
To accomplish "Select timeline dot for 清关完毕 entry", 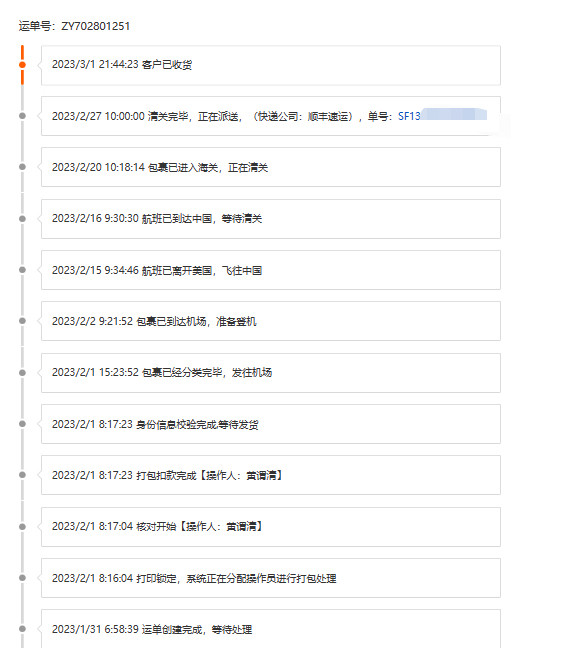I will (22, 116).
